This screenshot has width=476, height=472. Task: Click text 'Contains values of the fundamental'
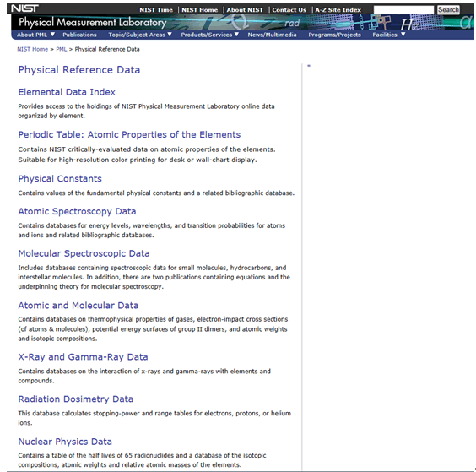[72, 193]
